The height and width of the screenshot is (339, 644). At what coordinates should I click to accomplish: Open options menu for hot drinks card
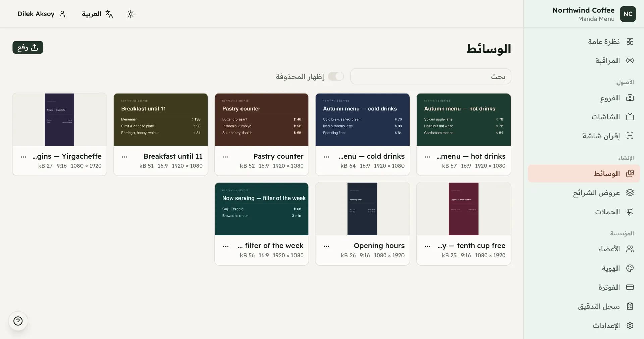click(x=428, y=157)
